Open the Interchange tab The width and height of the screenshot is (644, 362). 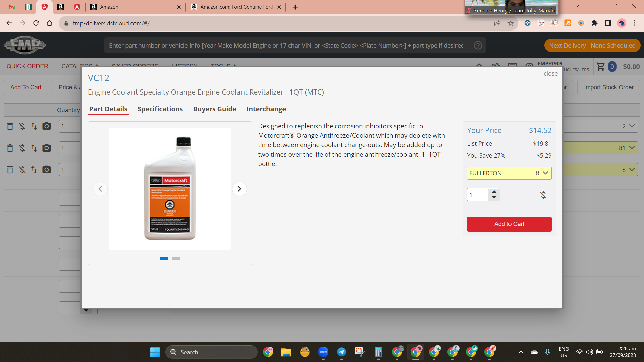(x=266, y=109)
